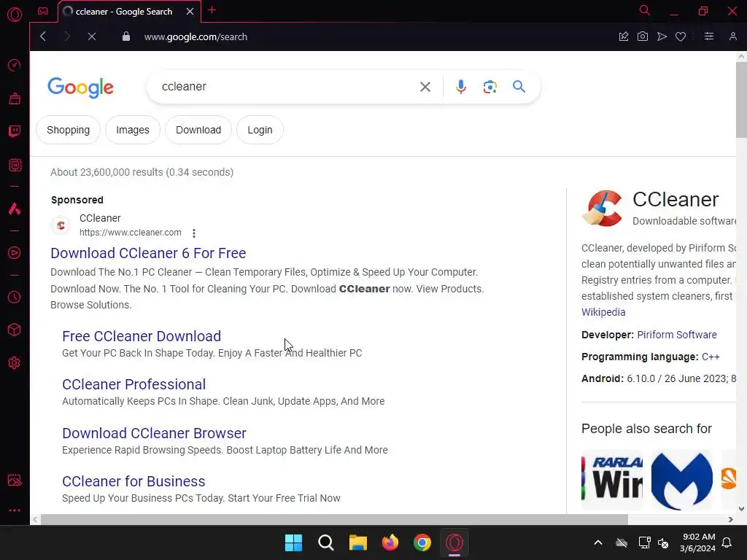Close the ccleaner Google Search tab
Viewport: 747px width, 560px height.
pos(190,12)
